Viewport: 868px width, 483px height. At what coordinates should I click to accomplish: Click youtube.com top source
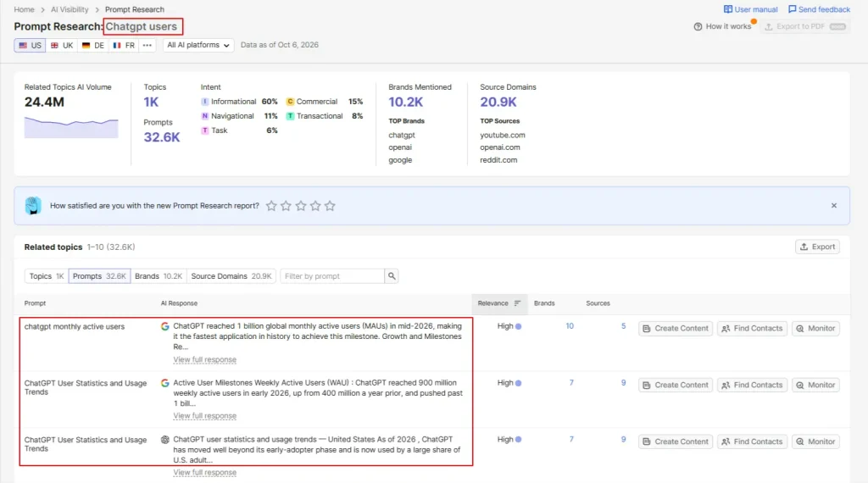(503, 135)
